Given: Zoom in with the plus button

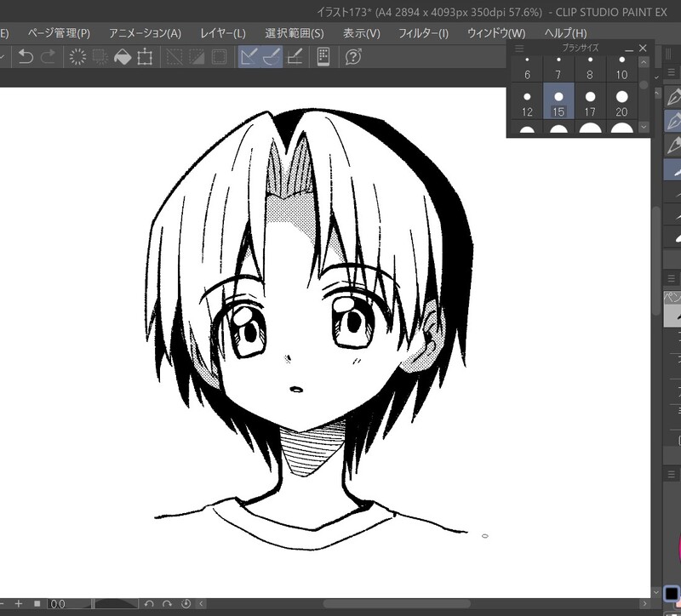Looking at the screenshot, I should pyautogui.click(x=18, y=603).
